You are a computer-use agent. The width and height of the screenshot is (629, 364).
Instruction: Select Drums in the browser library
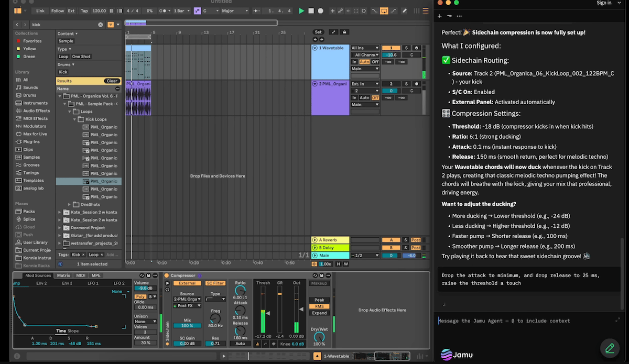[x=29, y=95]
